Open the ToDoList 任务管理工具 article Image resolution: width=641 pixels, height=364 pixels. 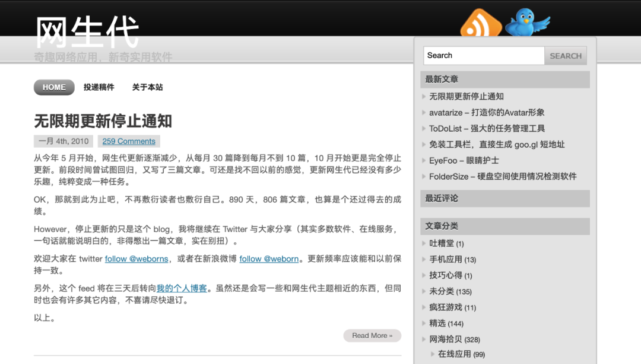click(487, 128)
